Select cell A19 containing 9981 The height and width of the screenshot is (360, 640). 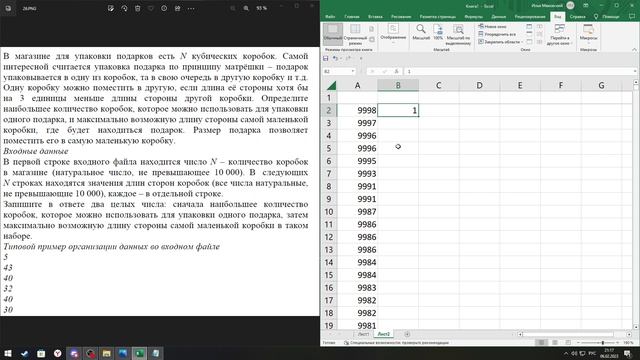(x=357, y=325)
